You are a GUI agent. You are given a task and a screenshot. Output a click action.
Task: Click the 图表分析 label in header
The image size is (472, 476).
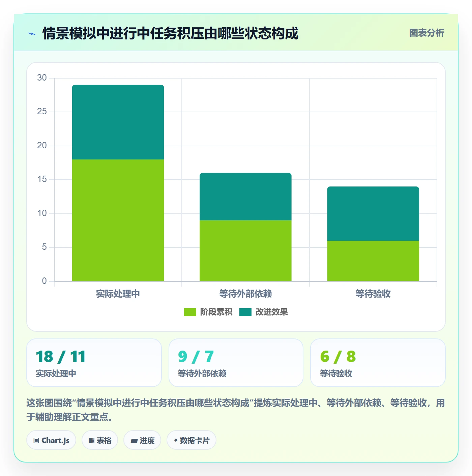point(426,33)
